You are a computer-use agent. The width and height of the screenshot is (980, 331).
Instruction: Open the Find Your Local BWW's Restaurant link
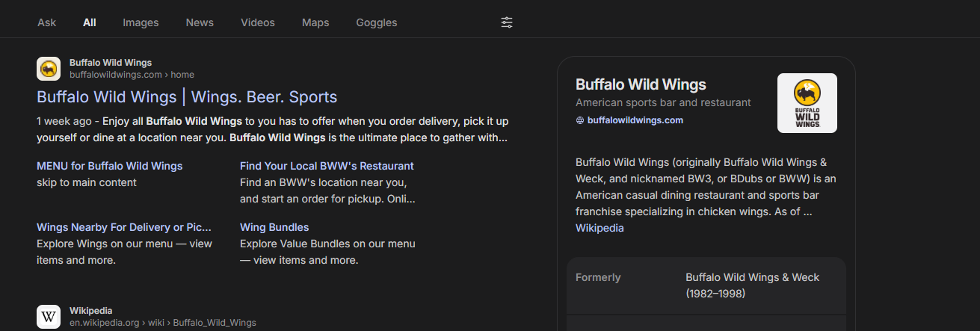click(327, 166)
